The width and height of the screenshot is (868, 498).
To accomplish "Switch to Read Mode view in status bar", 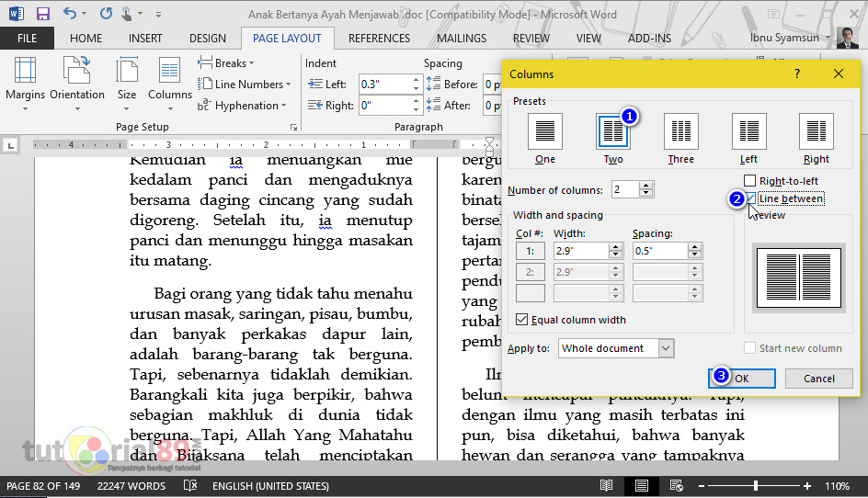I will [607, 486].
